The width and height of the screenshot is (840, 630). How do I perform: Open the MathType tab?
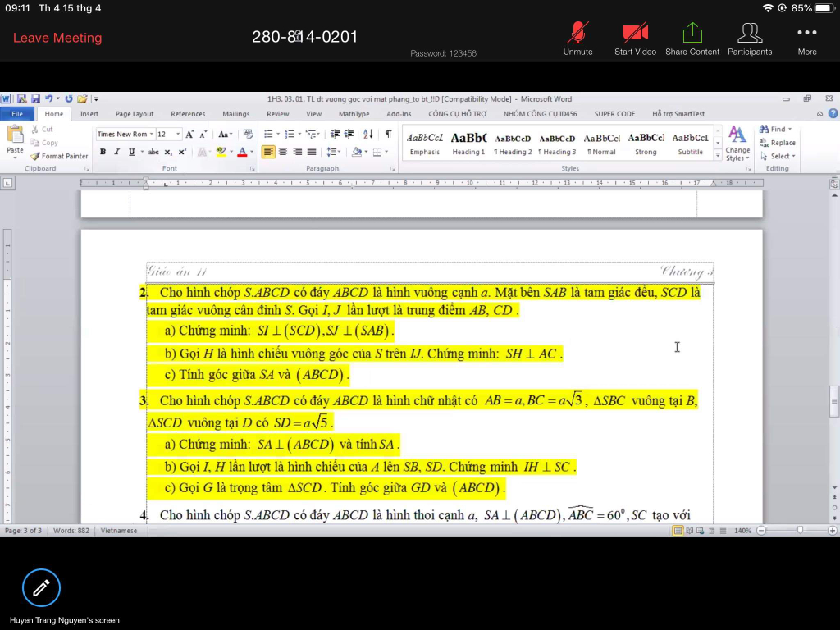(354, 113)
